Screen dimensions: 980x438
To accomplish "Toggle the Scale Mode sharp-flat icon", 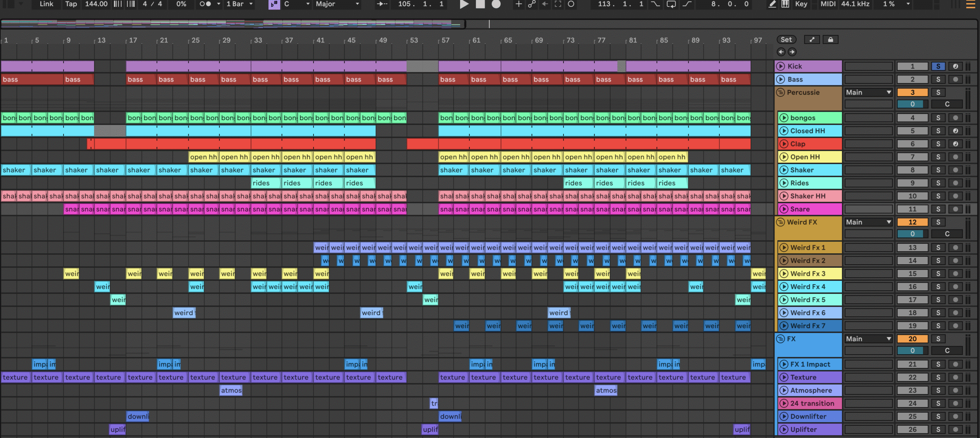I will pos(274,4).
